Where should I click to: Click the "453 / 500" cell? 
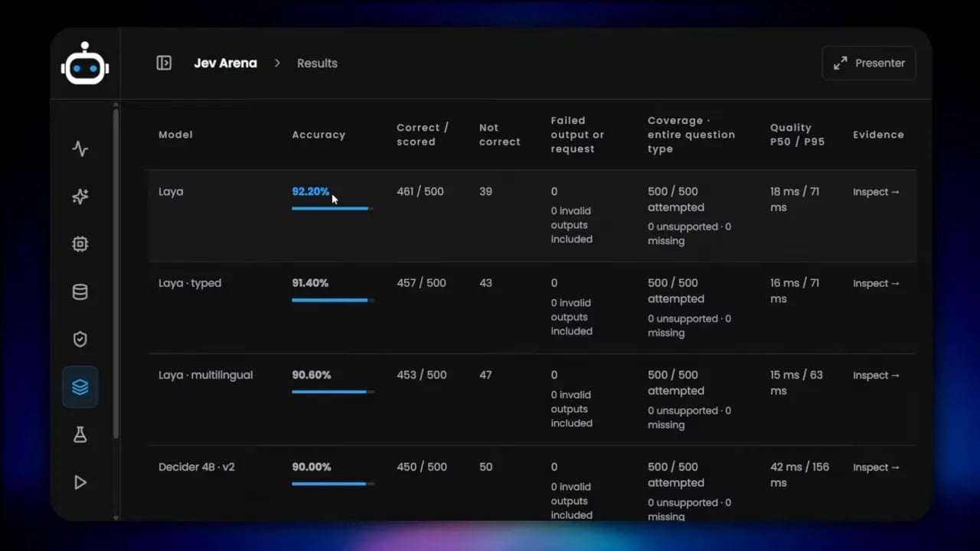point(421,375)
